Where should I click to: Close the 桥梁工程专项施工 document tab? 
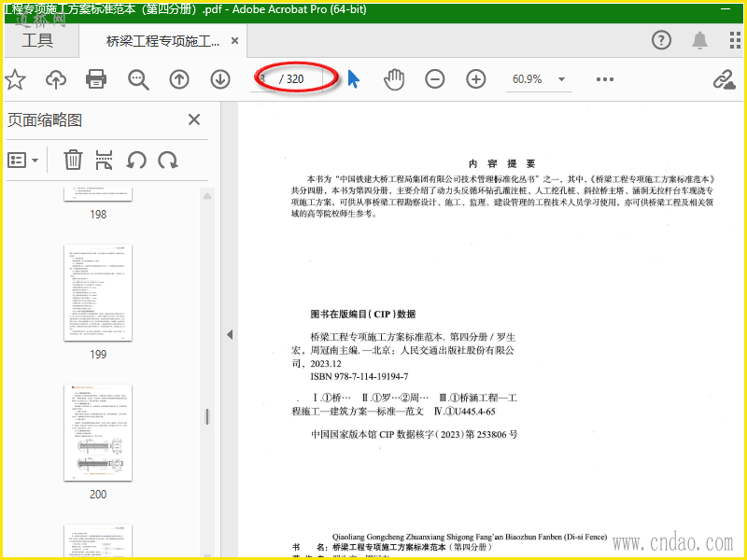click(x=234, y=41)
